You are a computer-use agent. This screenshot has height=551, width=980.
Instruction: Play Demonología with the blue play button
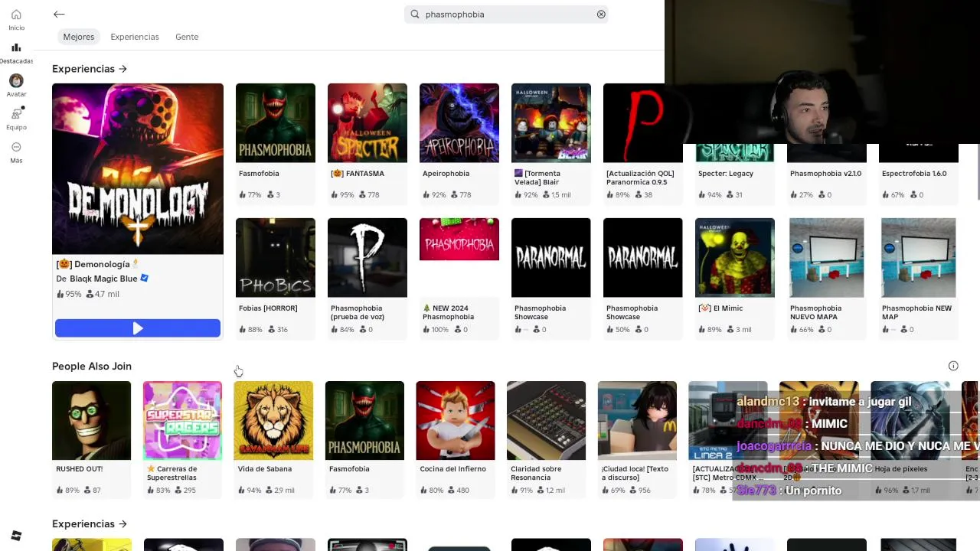pyautogui.click(x=138, y=328)
